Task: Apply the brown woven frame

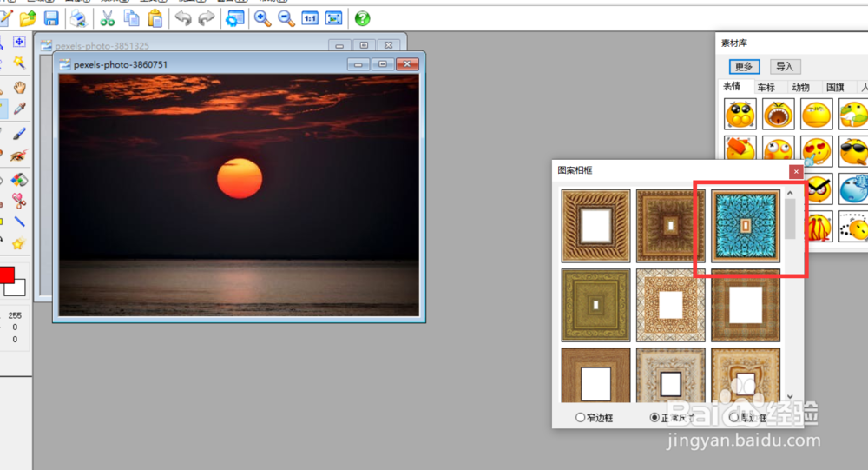Action: (x=745, y=305)
